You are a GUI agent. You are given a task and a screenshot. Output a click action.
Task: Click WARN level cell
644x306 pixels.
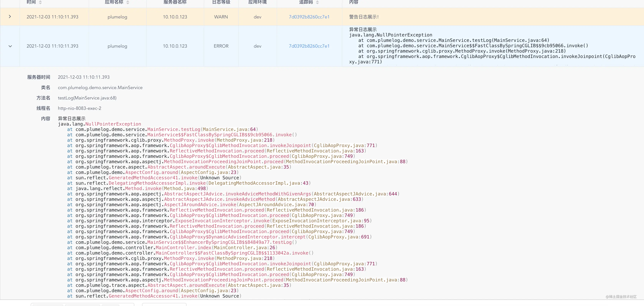point(221,17)
